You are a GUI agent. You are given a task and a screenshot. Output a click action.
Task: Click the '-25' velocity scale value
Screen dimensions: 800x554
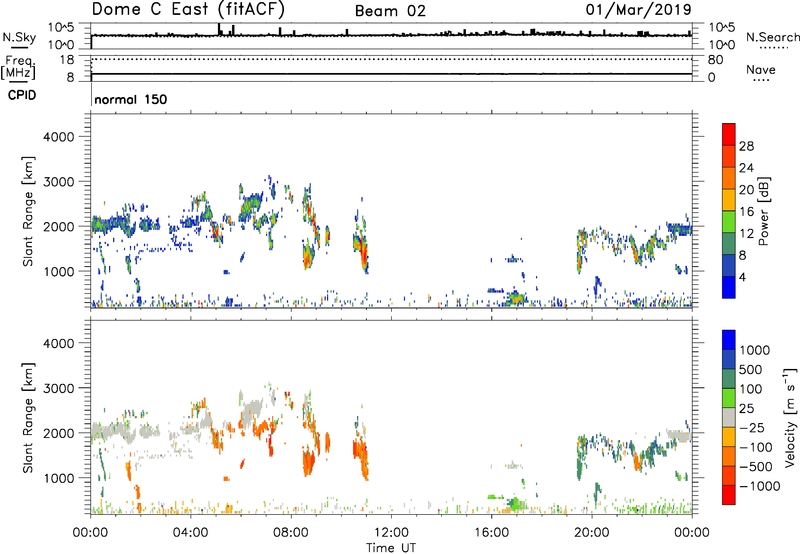(x=752, y=428)
